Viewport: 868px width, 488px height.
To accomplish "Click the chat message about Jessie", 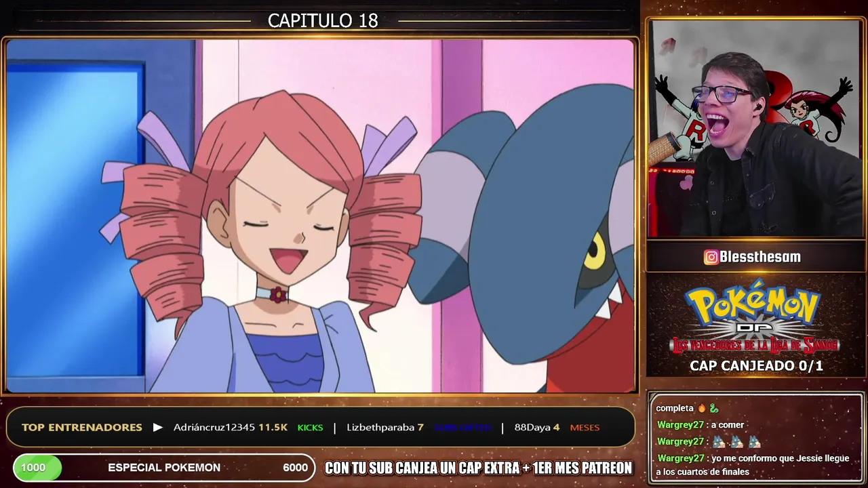I will click(753, 465).
